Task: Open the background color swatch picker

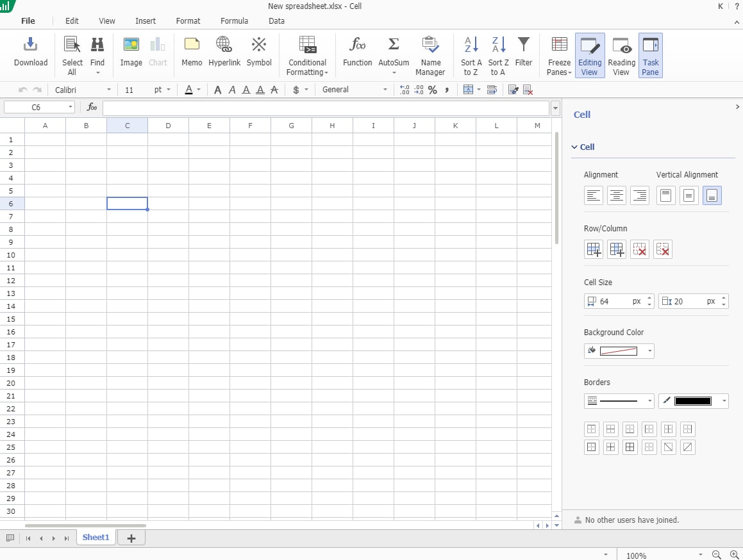Action: click(619, 351)
